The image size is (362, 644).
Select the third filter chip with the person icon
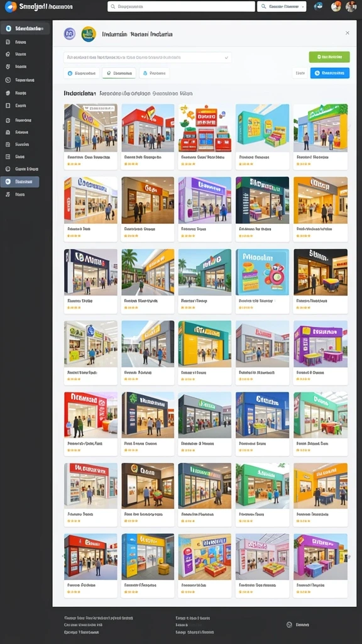155,73
